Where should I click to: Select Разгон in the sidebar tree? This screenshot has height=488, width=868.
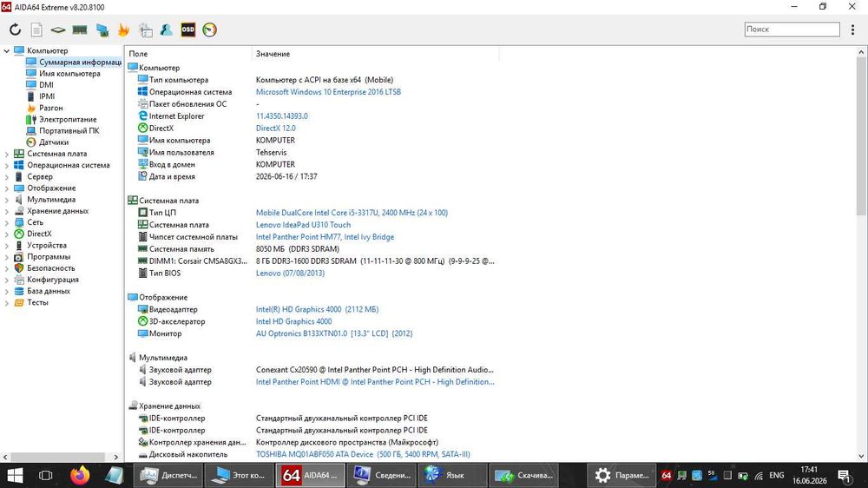tap(51, 108)
